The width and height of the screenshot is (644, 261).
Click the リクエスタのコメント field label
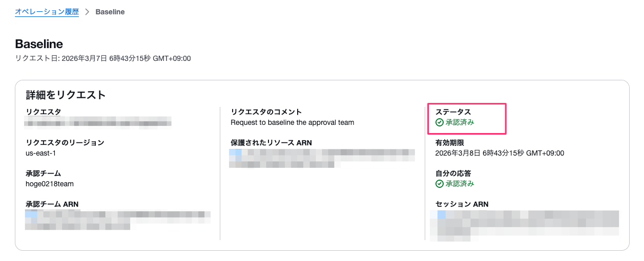(266, 112)
